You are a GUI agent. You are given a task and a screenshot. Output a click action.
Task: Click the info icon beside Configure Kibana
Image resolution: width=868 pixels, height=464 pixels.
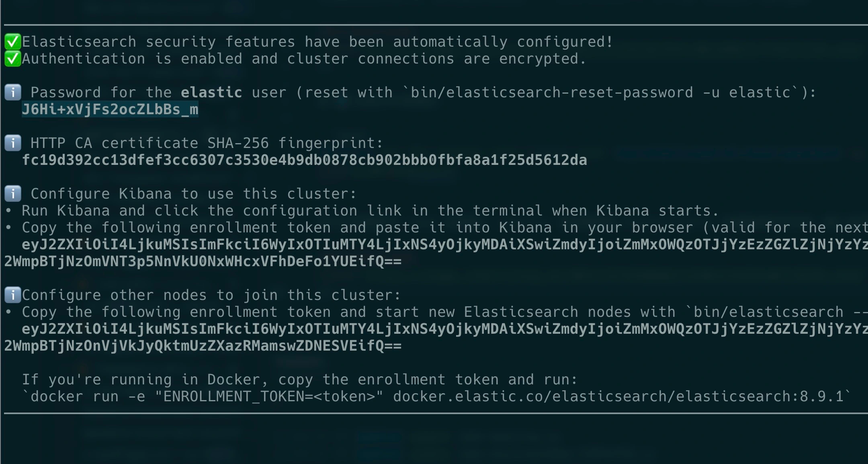click(13, 194)
